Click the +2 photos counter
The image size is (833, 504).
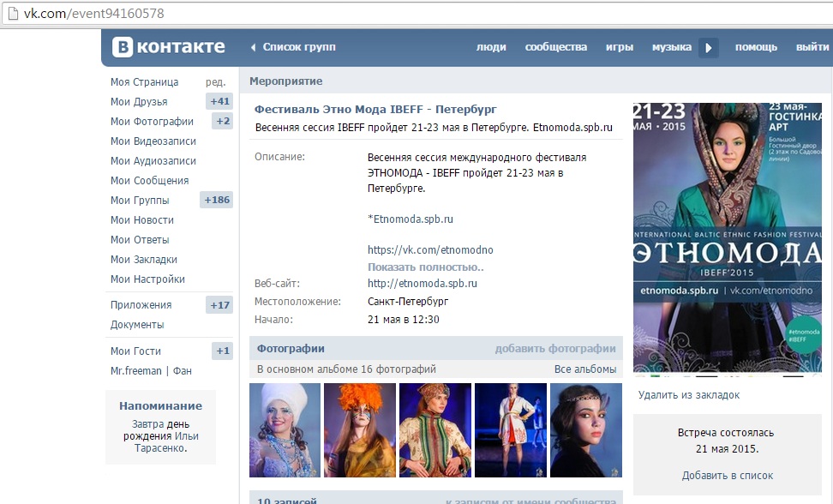click(x=223, y=121)
